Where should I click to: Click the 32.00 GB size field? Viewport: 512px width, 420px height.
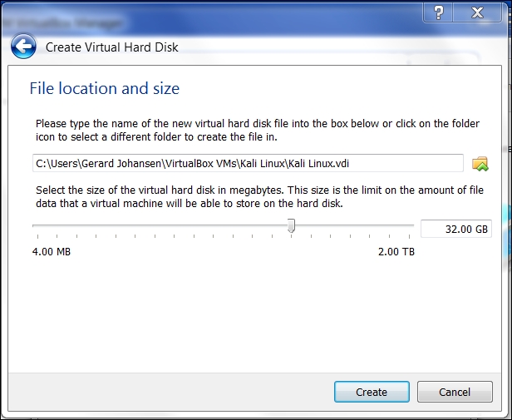(x=455, y=229)
